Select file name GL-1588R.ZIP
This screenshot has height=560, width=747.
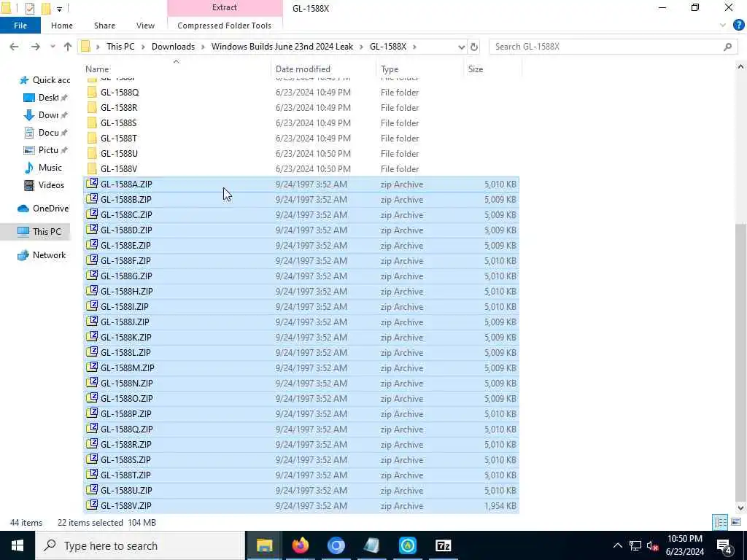point(125,445)
